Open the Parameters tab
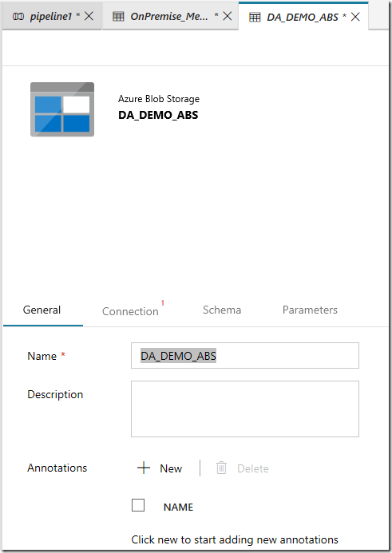Image resolution: width=392 pixels, height=553 pixels. (x=310, y=310)
